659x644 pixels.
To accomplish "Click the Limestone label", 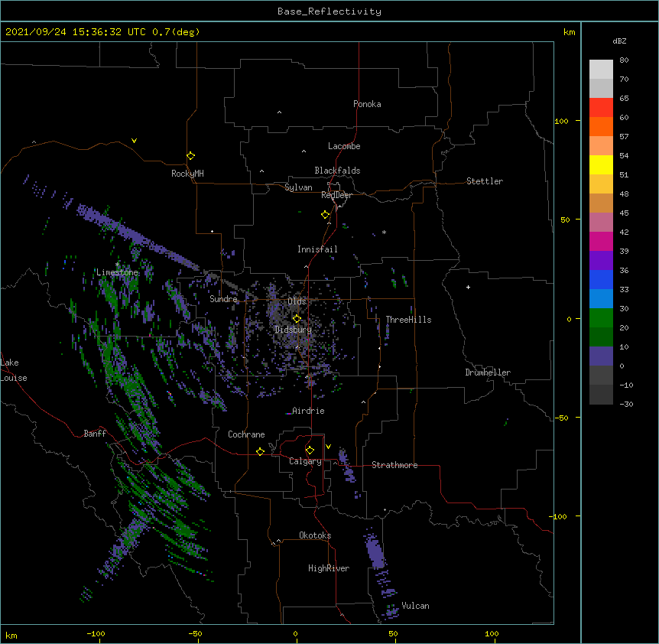I will point(117,272).
